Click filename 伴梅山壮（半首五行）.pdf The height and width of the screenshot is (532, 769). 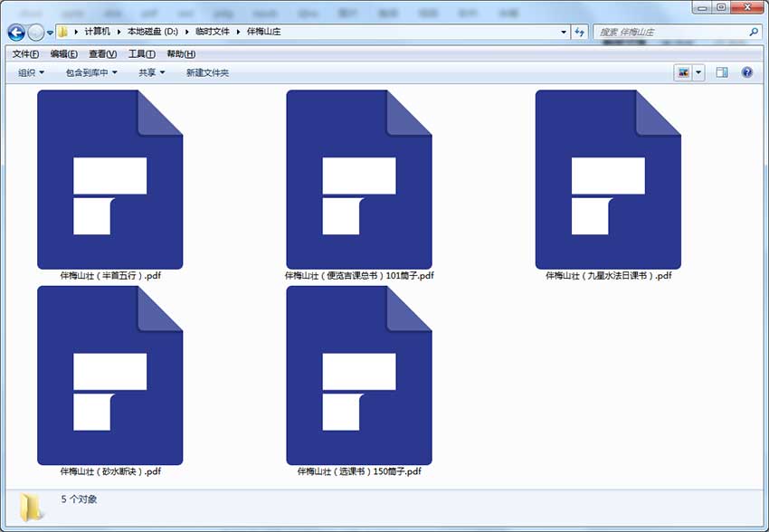pyautogui.click(x=110, y=276)
